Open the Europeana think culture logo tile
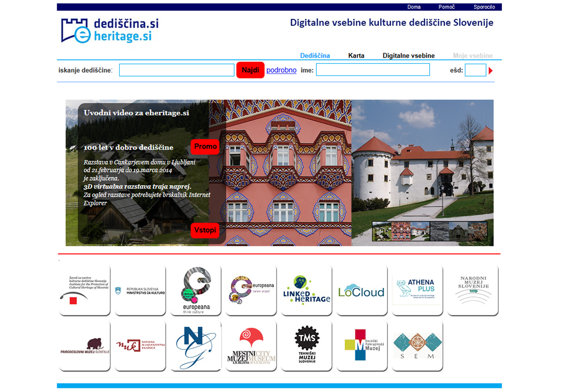563x392 pixels. coord(196,290)
